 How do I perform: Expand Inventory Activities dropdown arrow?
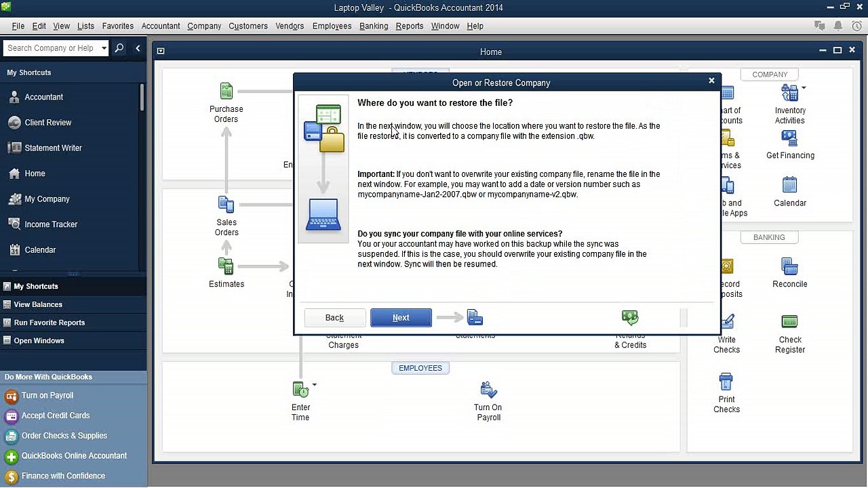pyautogui.click(x=804, y=87)
